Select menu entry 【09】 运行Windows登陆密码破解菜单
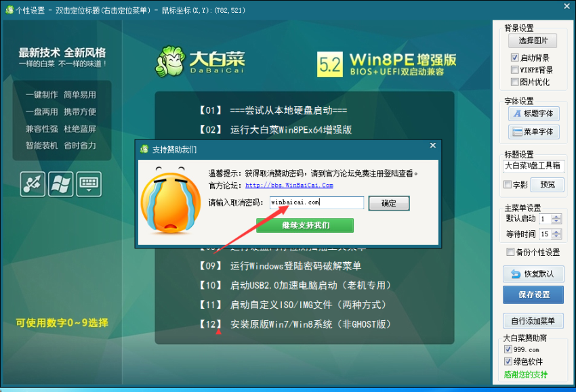The height and width of the screenshot is (392, 576). [x=280, y=266]
